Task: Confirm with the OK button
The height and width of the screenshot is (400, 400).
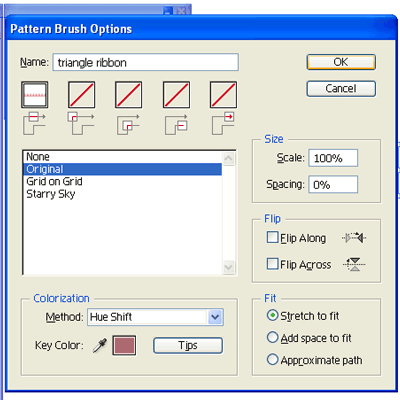Action: 341,62
